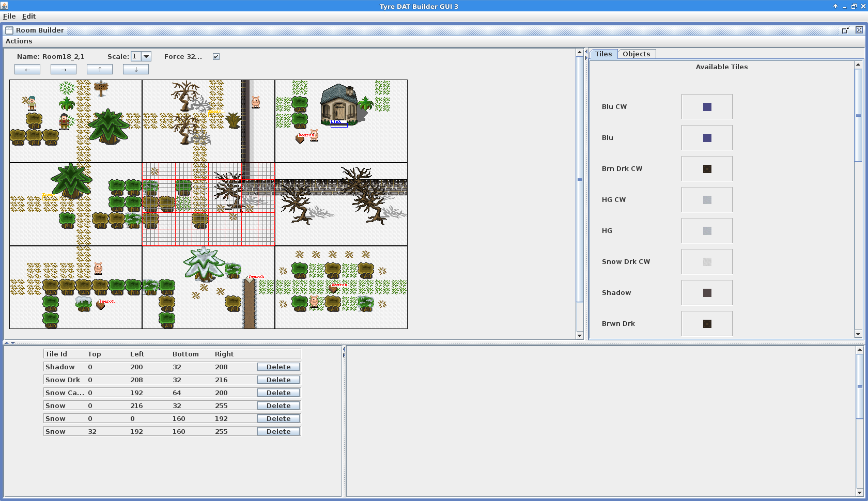868x501 pixels.
Task: Select the HG CW tile swatch
Action: (707, 199)
